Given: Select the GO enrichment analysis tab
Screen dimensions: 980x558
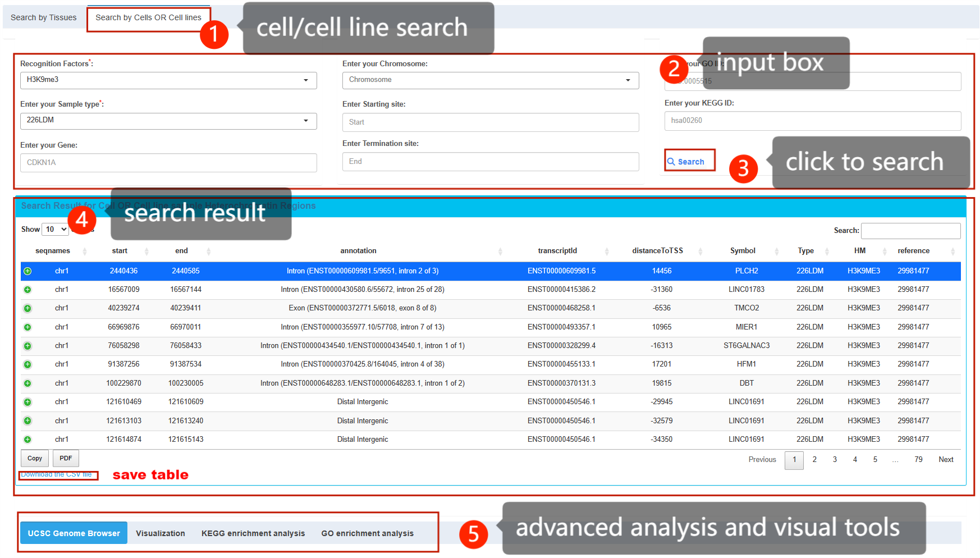Looking at the screenshot, I should pos(367,533).
